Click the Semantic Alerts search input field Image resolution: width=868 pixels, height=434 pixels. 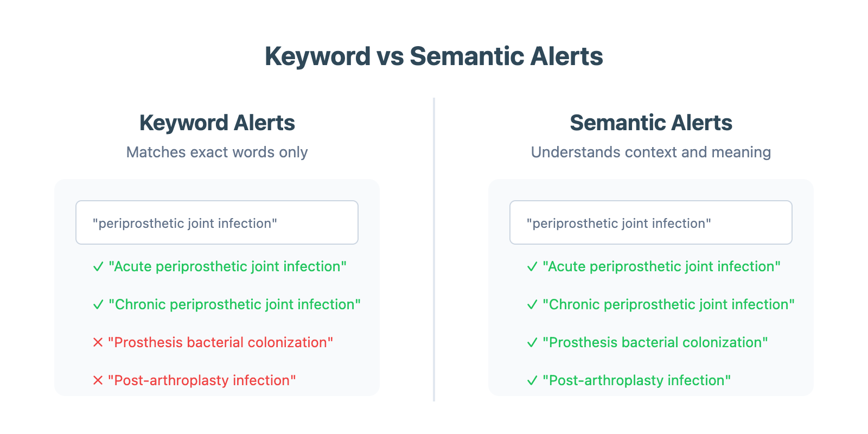pyautogui.click(x=651, y=222)
